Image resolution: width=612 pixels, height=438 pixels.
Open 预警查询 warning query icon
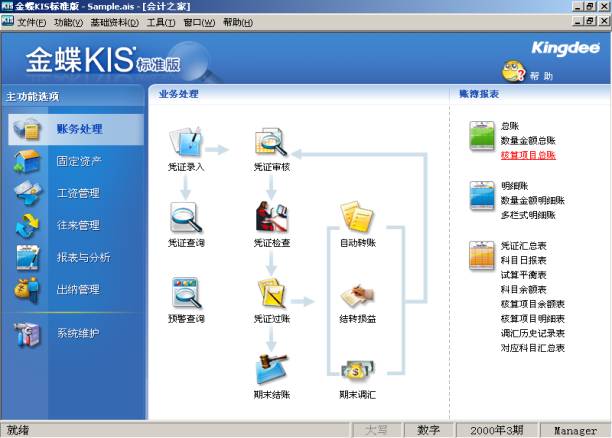tap(186, 293)
